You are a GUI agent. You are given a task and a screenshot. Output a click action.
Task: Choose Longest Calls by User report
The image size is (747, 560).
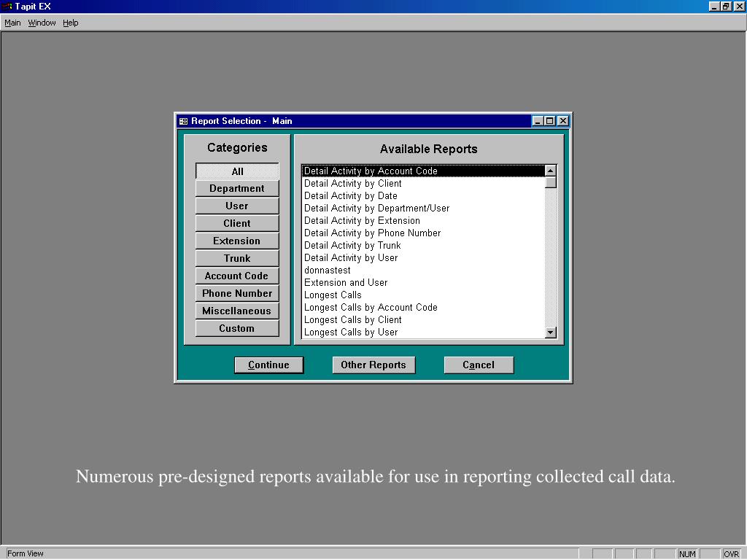click(x=424, y=332)
